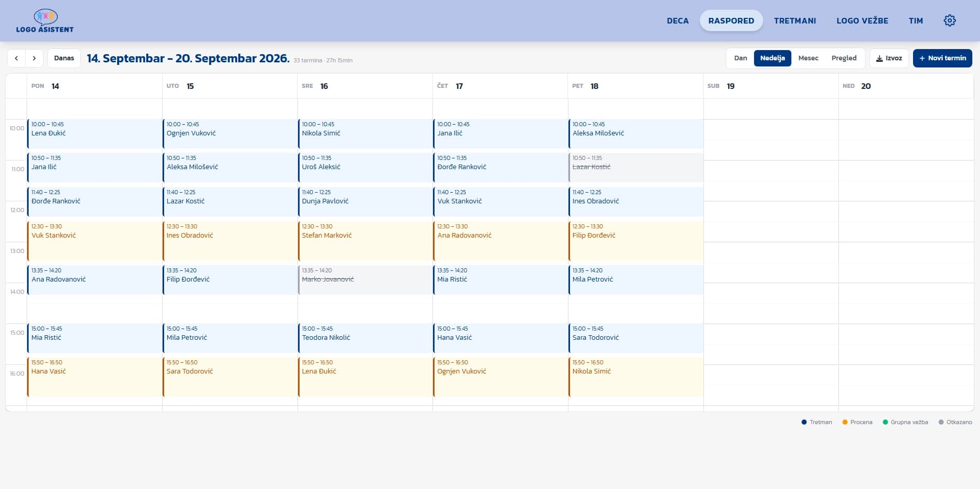Go to previous week with left chevron

16,58
